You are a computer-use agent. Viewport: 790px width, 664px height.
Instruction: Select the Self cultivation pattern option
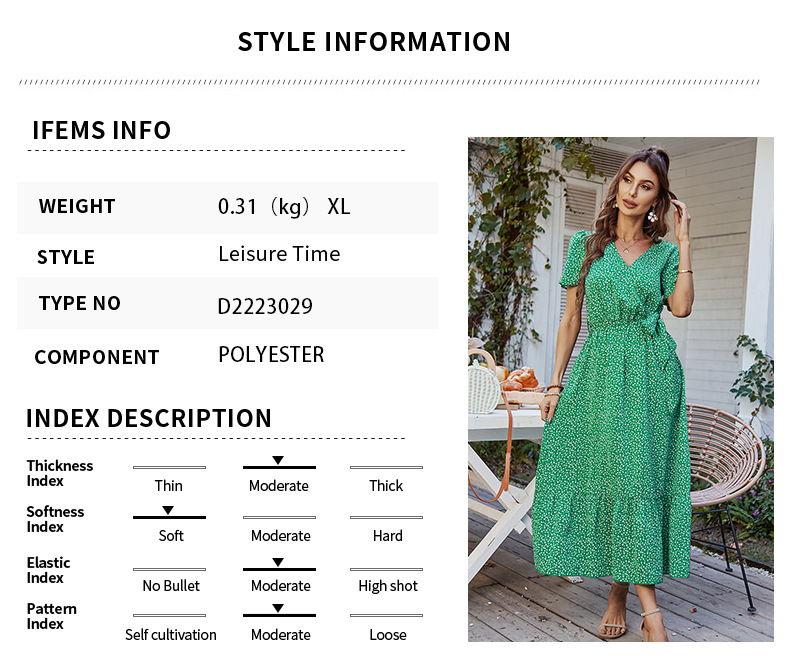pyautogui.click(x=171, y=635)
